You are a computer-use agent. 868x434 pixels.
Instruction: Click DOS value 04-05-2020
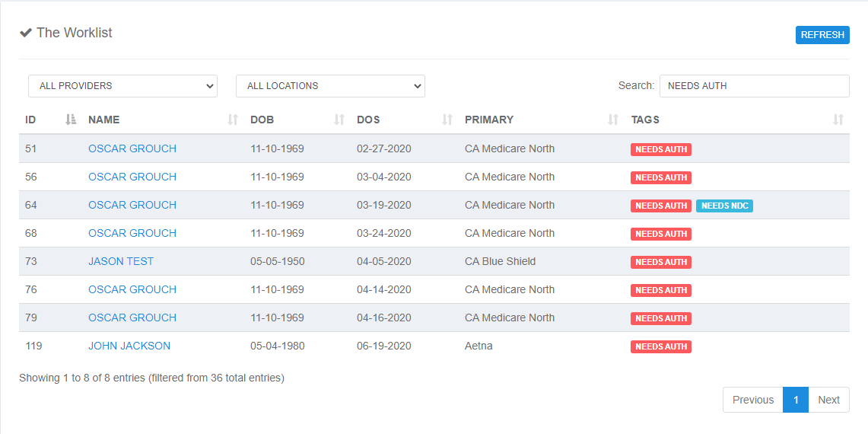384,261
